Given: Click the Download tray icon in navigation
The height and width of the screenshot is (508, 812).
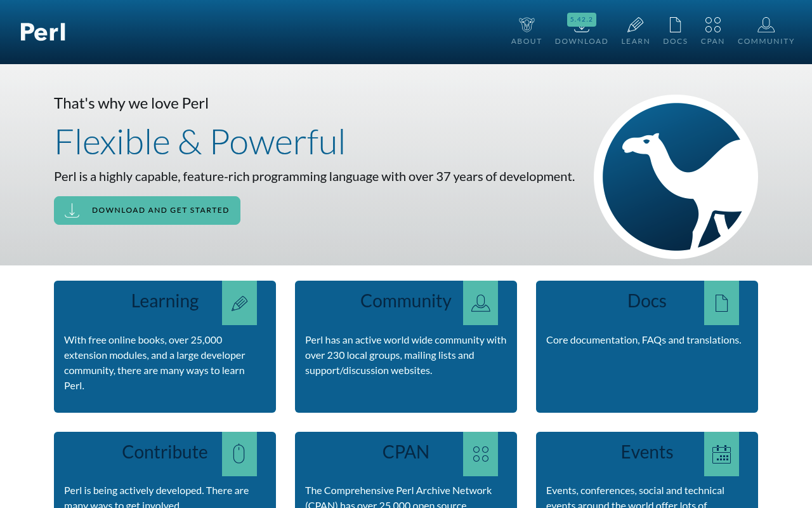Looking at the screenshot, I should (x=582, y=29).
